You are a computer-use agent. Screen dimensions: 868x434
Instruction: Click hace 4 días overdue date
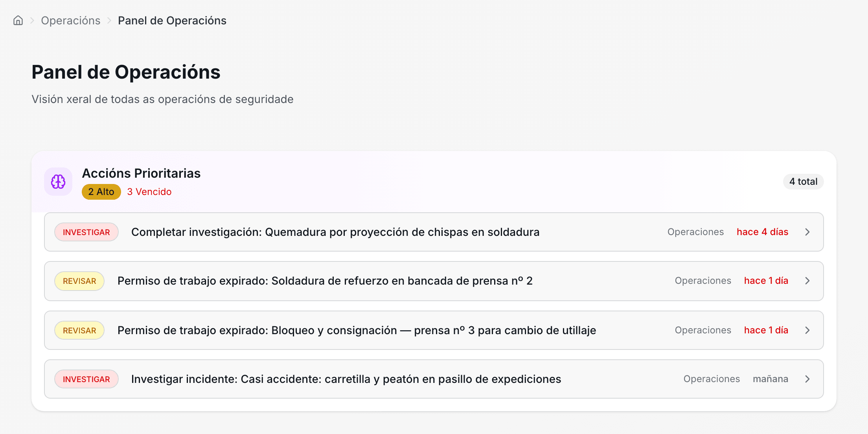click(x=763, y=232)
